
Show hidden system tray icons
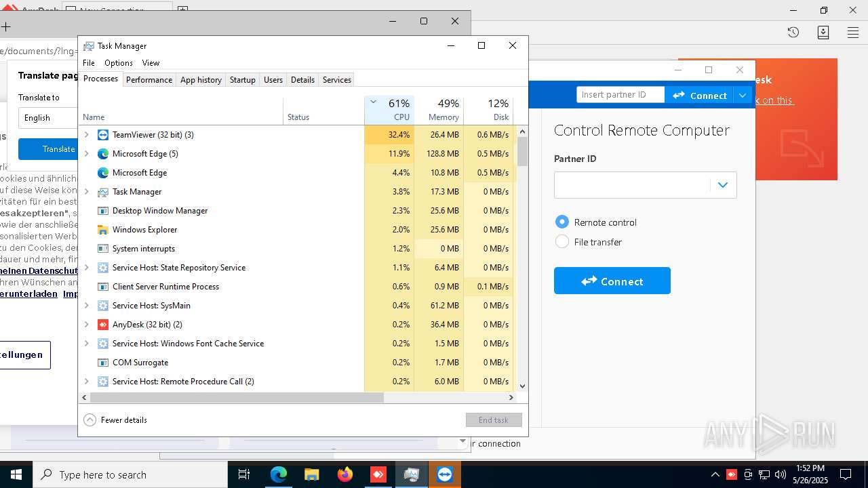[715, 474]
